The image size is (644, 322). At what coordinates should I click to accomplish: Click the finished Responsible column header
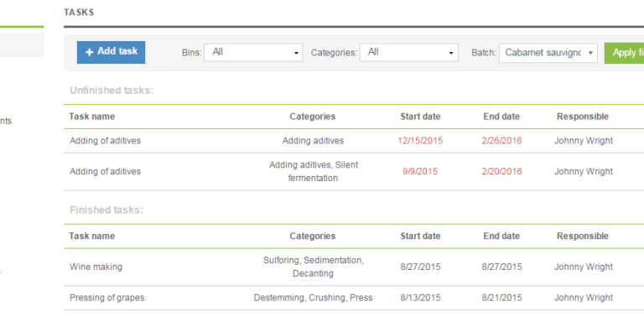[583, 236]
